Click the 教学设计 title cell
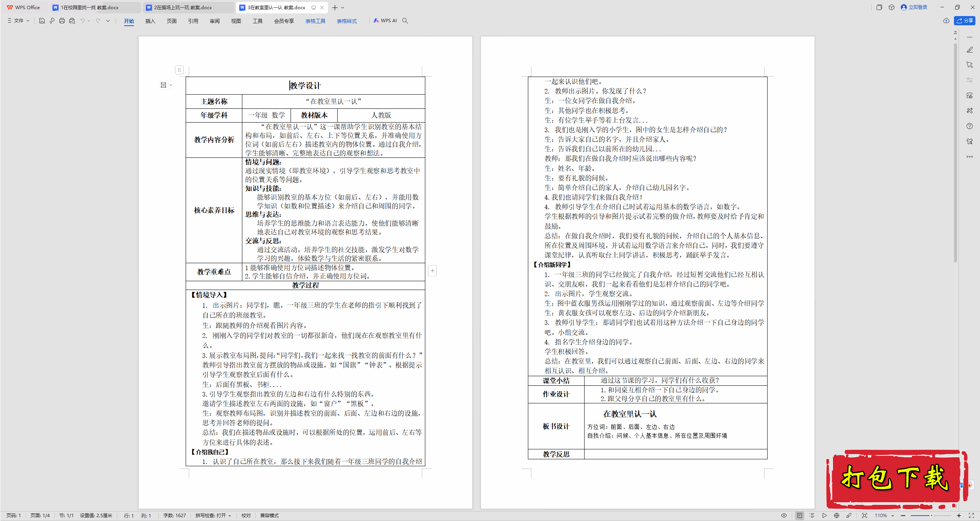 (x=305, y=85)
